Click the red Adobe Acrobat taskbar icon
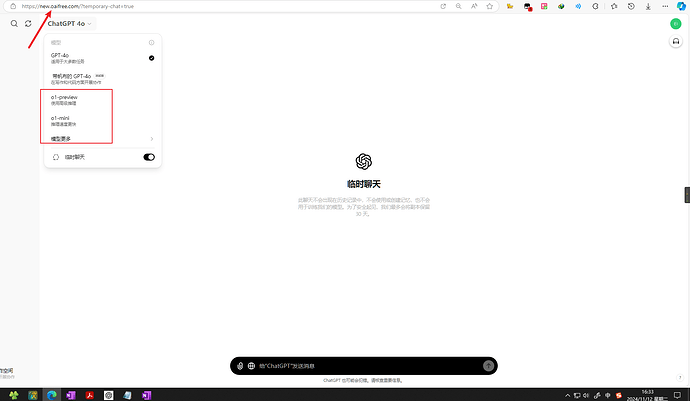 coord(90,395)
